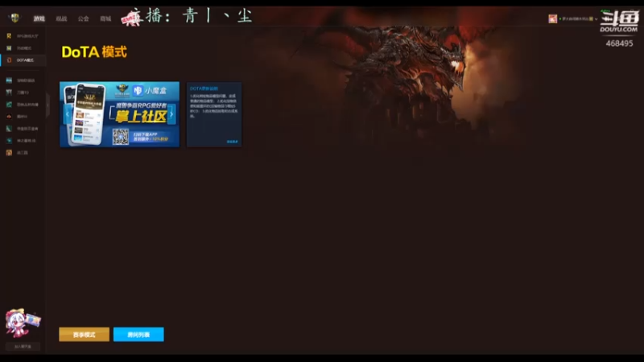Image resolution: width=644 pixels, height=362 pixels.
Task: Open the sidebar game with grey pillars icon
Action: click(23, 93)
